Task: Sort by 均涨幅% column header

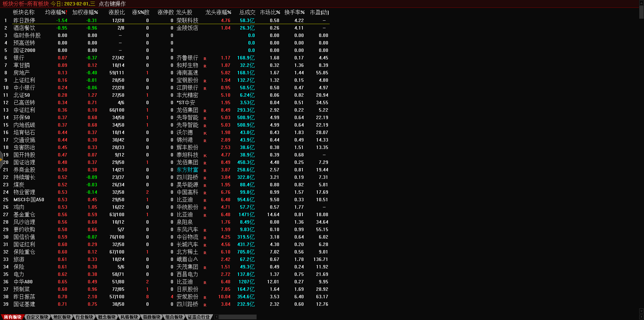Action: point(56,12)
